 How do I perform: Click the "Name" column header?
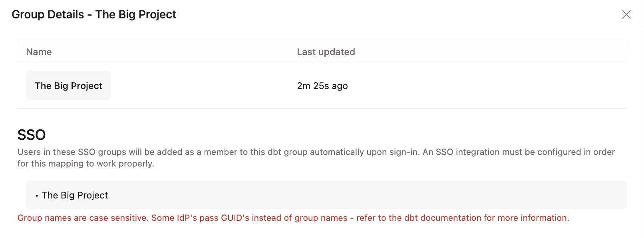click(38, 52)
